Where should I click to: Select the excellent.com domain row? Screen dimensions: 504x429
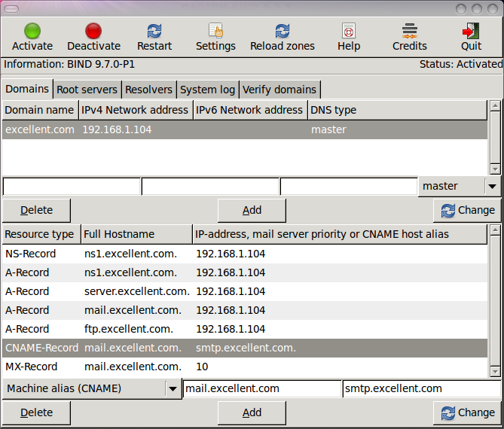pyautogui.click(x=245, y=129)
